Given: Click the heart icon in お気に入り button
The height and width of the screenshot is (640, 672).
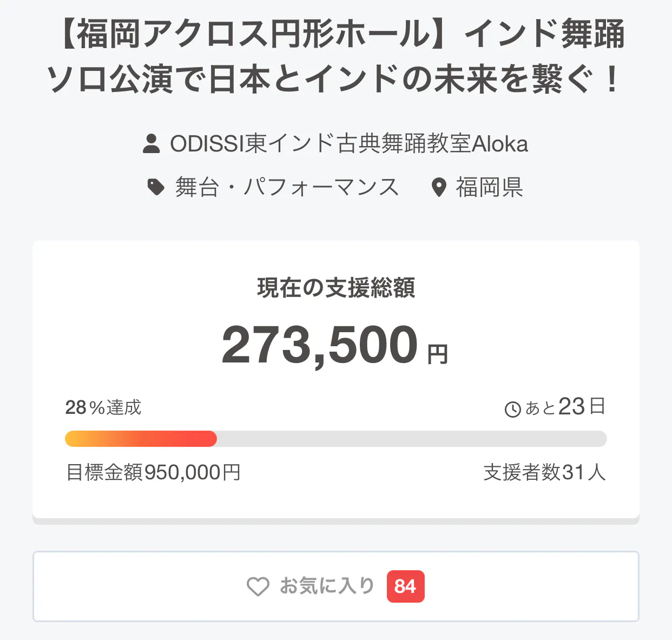Looking at the screenshot, I should [x=258, y=586].
